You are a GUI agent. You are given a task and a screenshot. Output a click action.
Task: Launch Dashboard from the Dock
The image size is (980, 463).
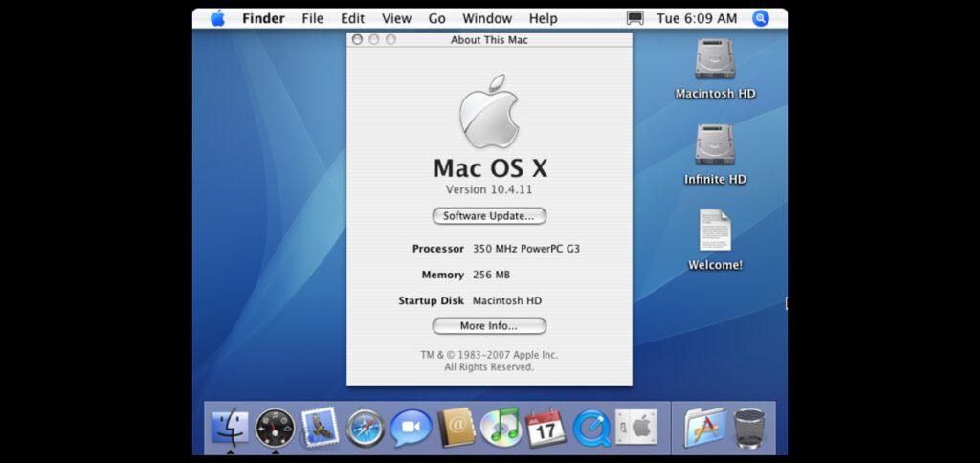pos(275,427)
